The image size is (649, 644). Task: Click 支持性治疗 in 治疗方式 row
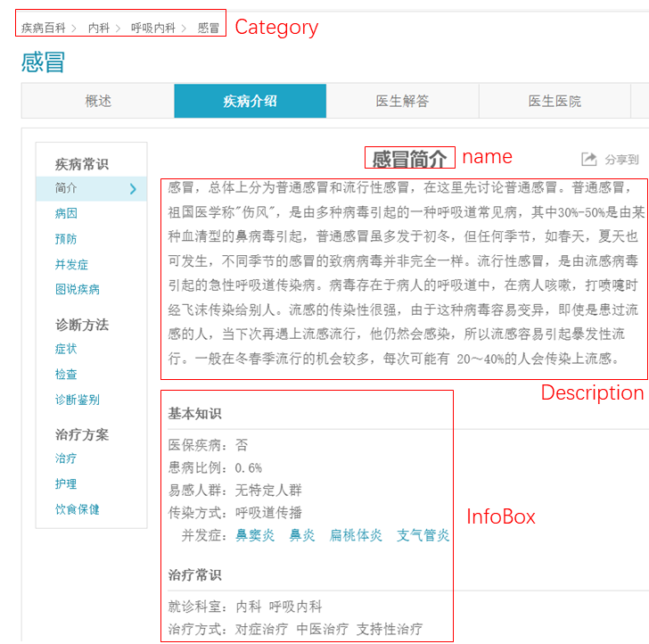(x=390, y=629)
